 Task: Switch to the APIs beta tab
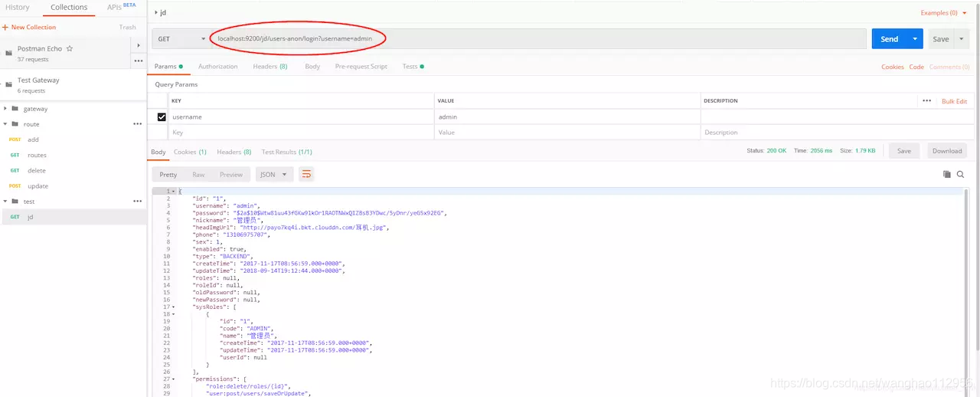121,7
